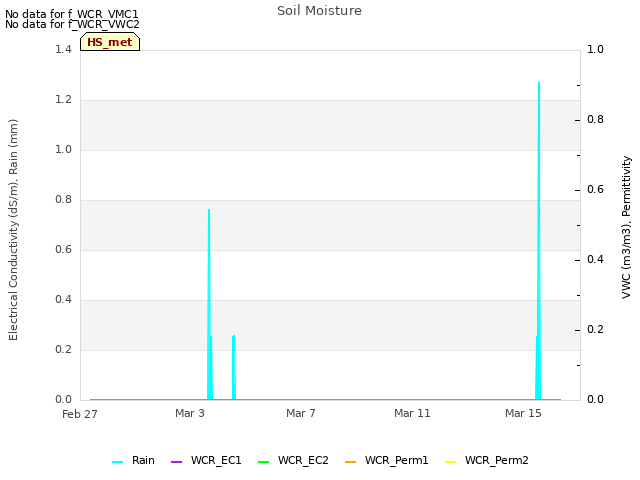This screenshot has height=480, width=640.
Task: Click the left axis 0.4 tick label
Action: 63,300
